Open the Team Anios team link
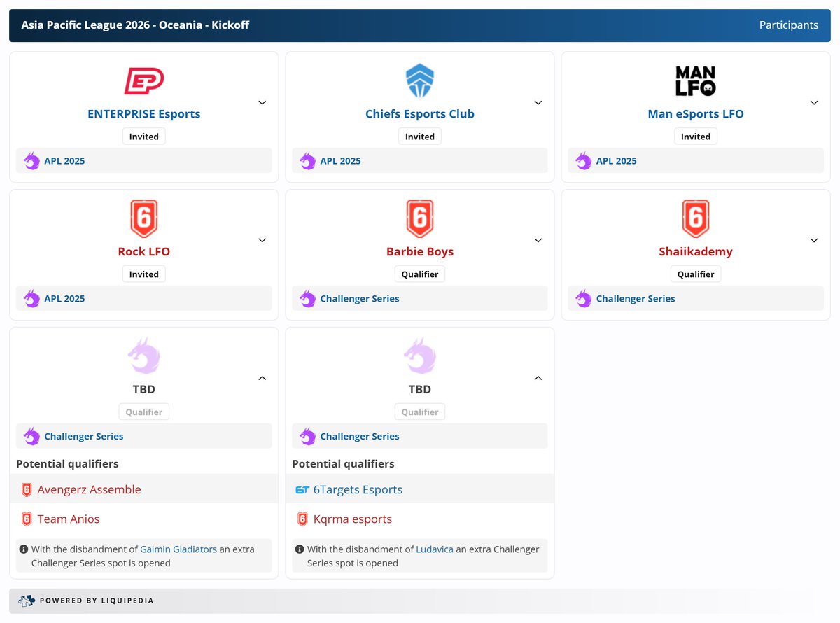 (x=69, y=519)
